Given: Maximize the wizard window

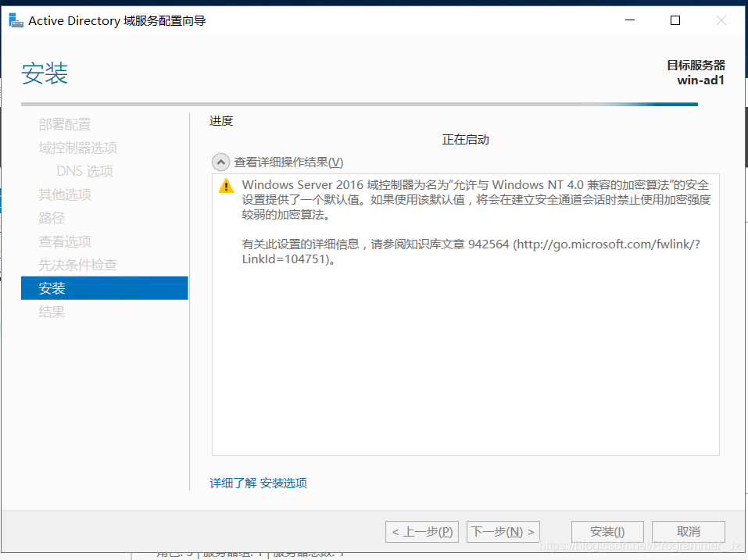Looking at the screenshot, I should pyautogui.click(x=675, y=20).
